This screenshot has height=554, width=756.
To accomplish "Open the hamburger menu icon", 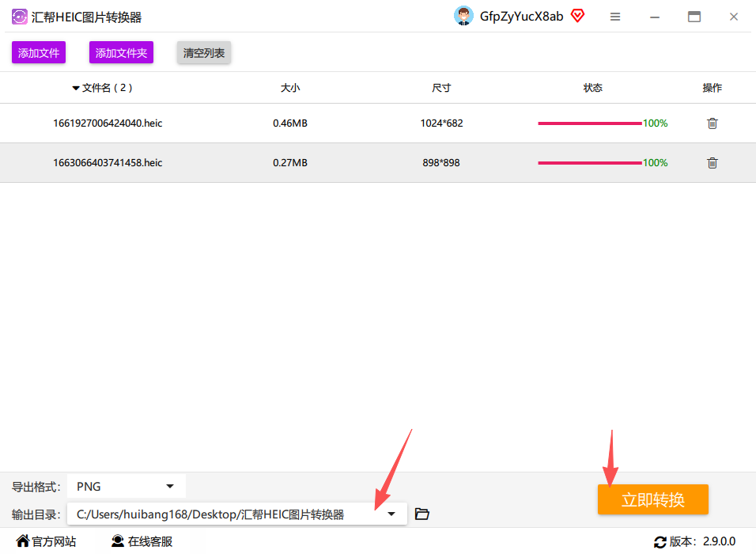I will pos(614,17).
